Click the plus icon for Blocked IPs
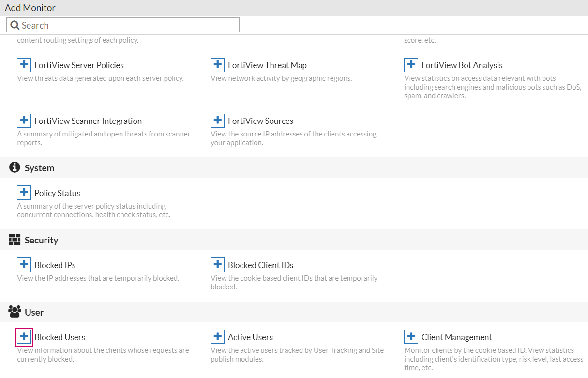 pos(24,265)
